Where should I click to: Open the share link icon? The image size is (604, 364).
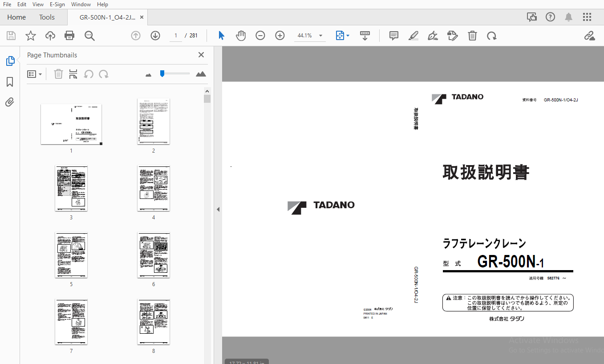coord(590,36)
